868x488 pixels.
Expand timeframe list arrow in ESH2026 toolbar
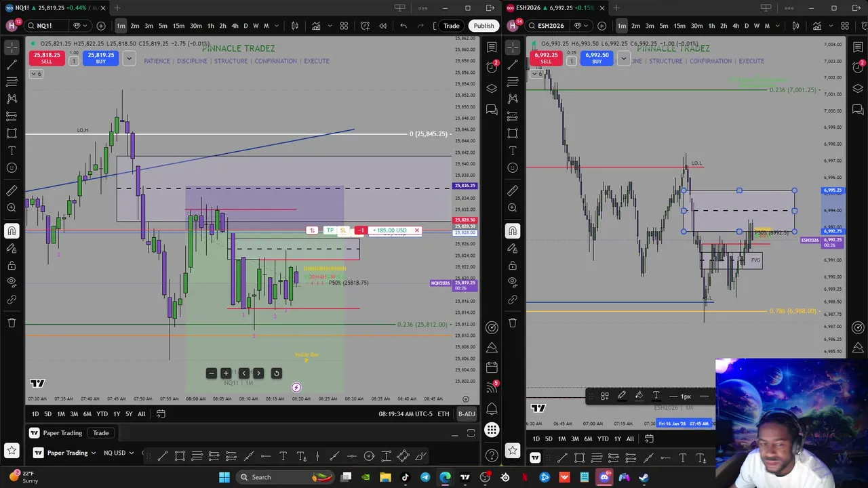(x=778, y=26)
